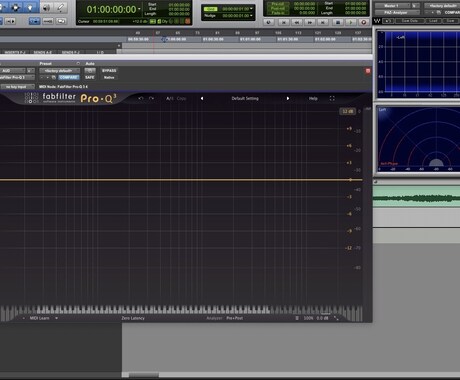Click the Rewind transport button
This screenshot has height=380, width=460.
[297, 22]
